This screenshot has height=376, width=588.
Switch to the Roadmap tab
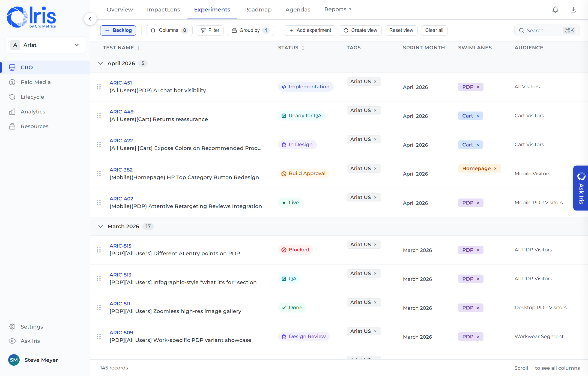258,9
